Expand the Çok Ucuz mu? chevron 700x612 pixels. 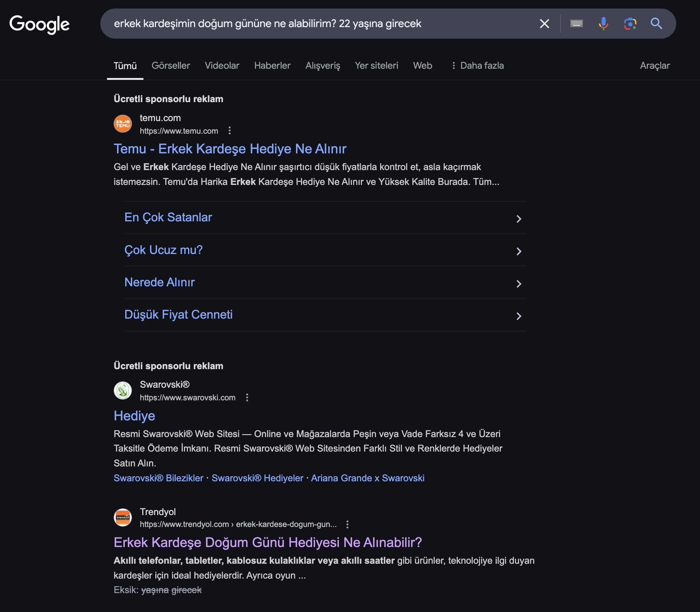tap(519, 251)
